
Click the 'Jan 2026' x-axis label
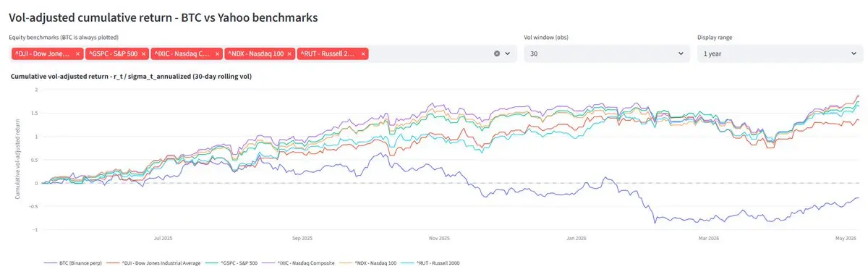pos(576,237)
